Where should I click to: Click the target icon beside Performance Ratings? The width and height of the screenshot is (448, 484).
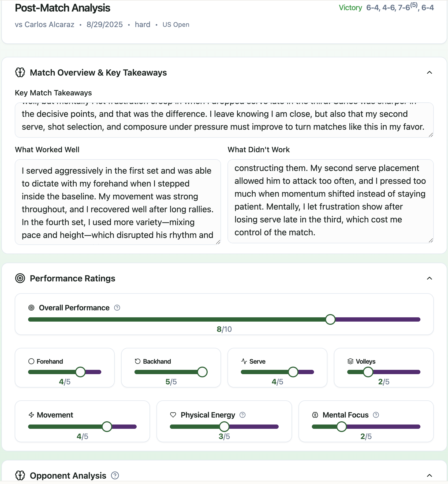tap(20, 278)
